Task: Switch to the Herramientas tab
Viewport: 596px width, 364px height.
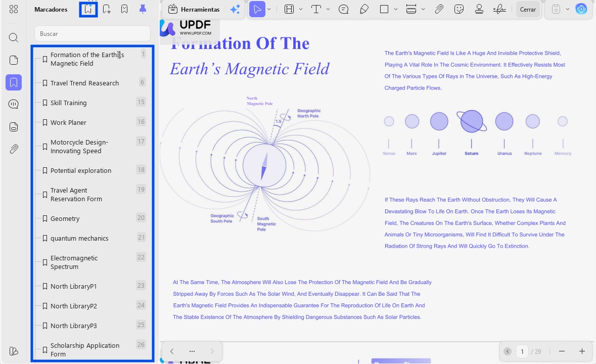Action: [x=194, y=9]
